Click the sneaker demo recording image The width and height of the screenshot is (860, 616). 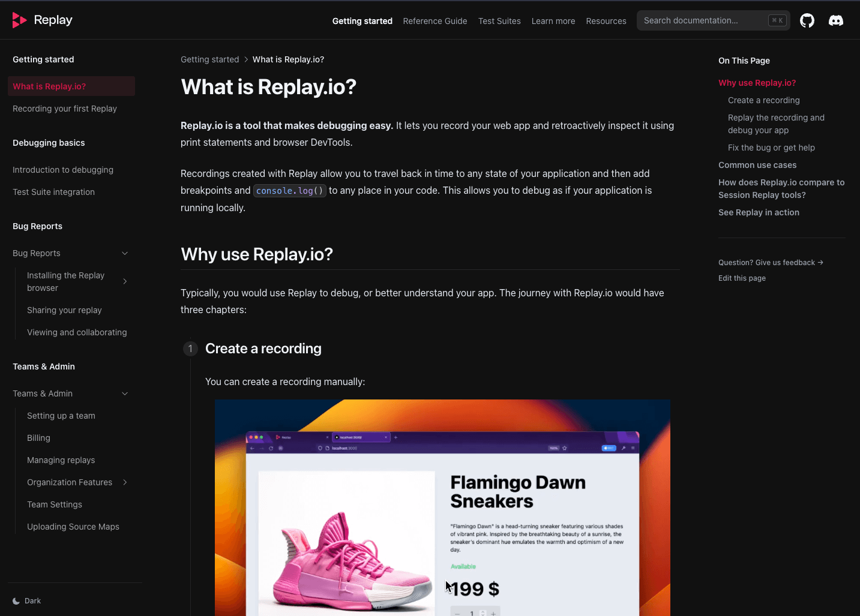pos(442,507)
